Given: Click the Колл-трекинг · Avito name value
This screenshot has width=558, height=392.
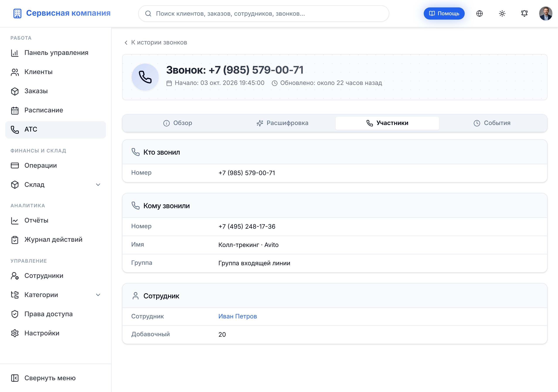Looking at the screenshot, I should click(248, 245).
